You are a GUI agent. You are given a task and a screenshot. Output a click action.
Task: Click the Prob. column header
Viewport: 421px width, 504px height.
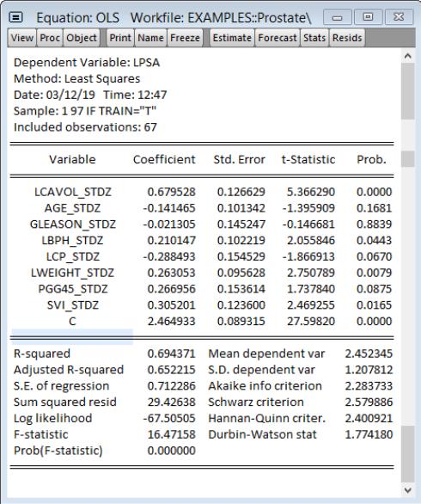[x=371, y=159]
